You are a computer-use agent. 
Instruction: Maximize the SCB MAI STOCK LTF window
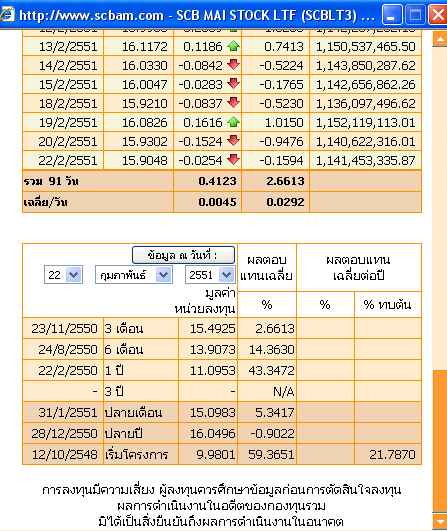tap(415, 15)
